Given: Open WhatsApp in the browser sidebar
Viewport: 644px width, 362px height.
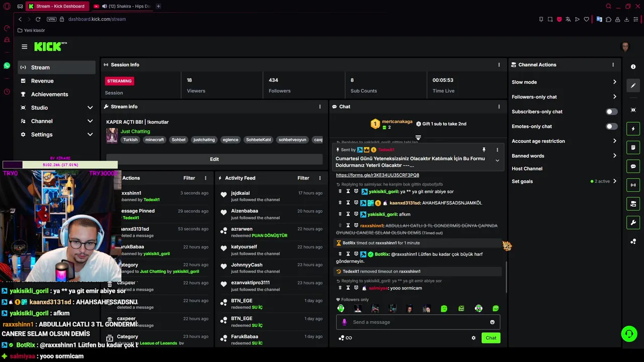Looking at the screenshot, I should (7, 66).
